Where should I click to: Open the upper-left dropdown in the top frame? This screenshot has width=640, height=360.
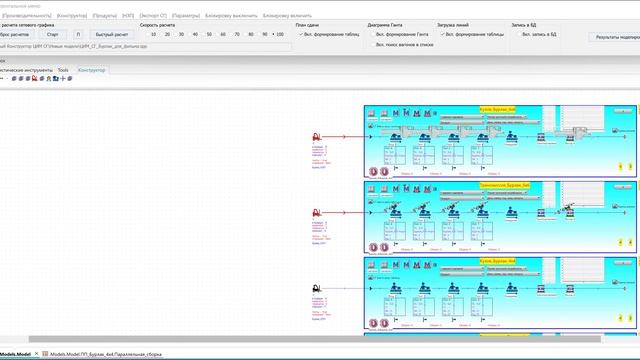point(462,117)
